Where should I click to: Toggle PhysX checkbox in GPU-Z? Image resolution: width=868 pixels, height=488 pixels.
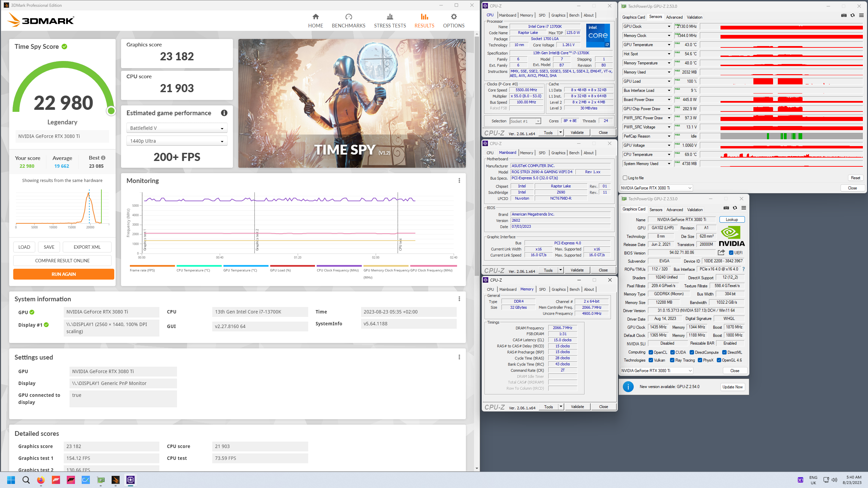[x=700, y=360]
